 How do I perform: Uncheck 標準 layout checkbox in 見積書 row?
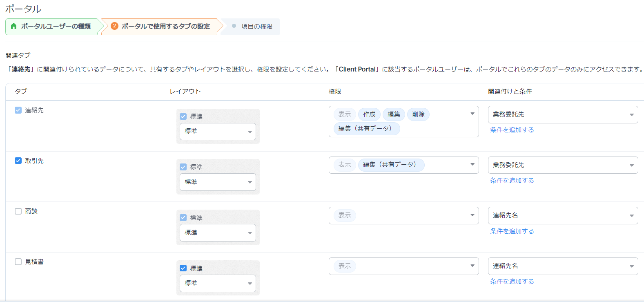[183, 268]
